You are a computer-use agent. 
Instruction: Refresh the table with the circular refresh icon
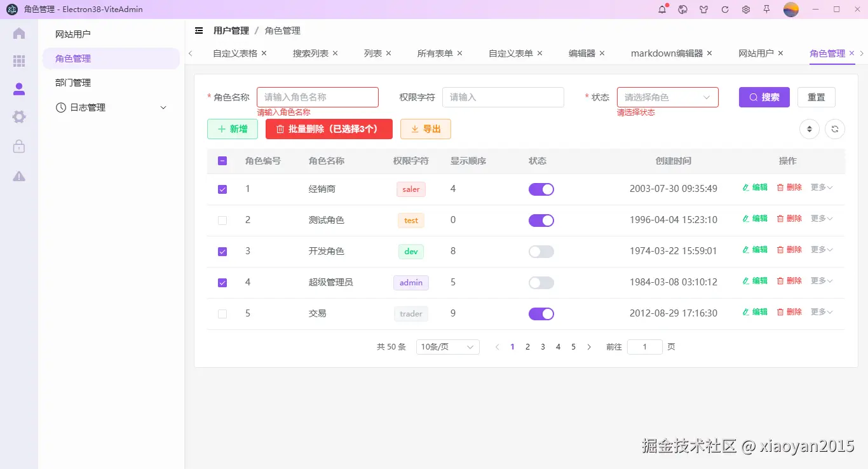coord(834,128)
